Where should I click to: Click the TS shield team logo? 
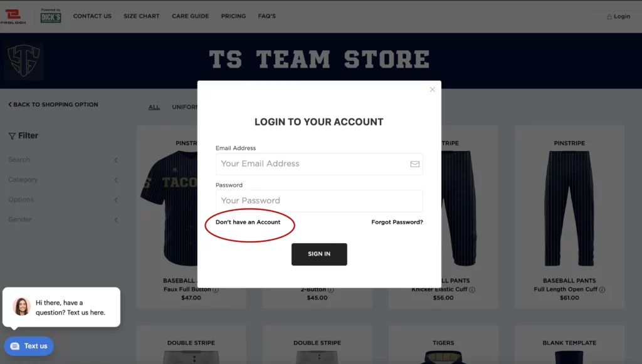point(24,61)
